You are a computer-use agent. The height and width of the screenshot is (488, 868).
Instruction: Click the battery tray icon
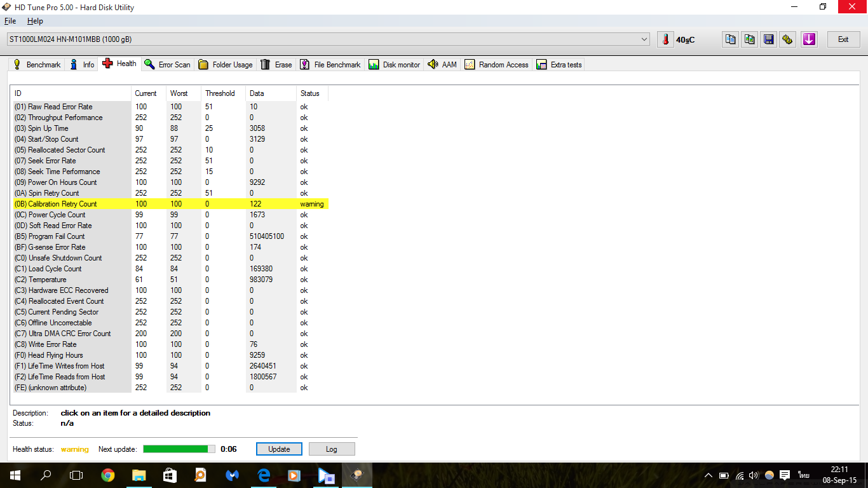[x=724, y=475]
